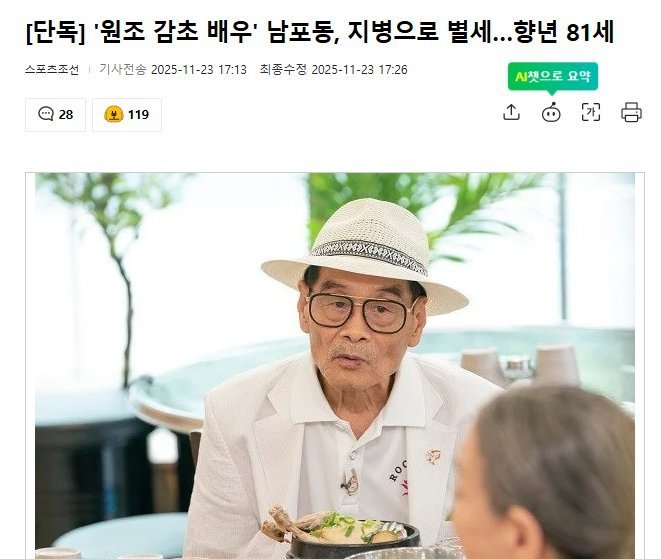Open the article photo of man in hat
661x559 pixels.
click(x=335, y=366)
